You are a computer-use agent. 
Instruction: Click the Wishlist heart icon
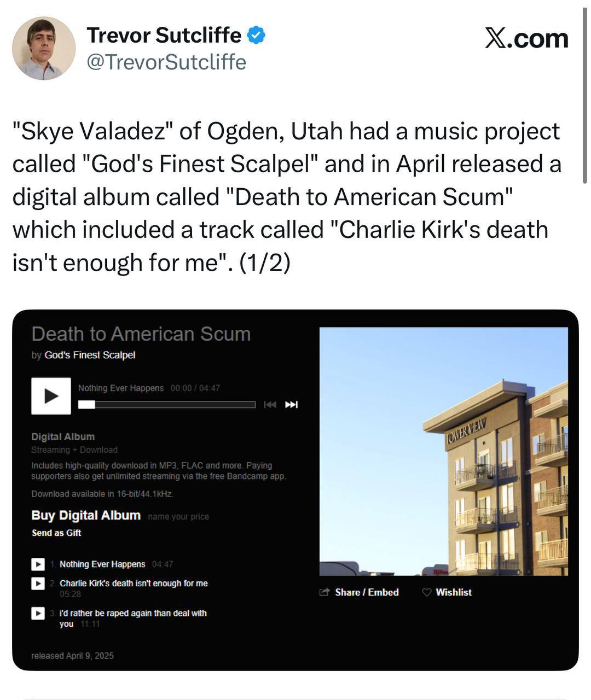(427, 592)
